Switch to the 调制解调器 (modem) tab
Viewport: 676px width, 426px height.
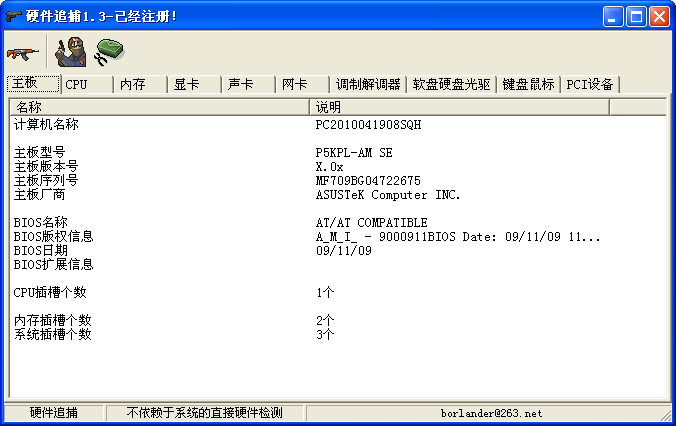[367, 85]
